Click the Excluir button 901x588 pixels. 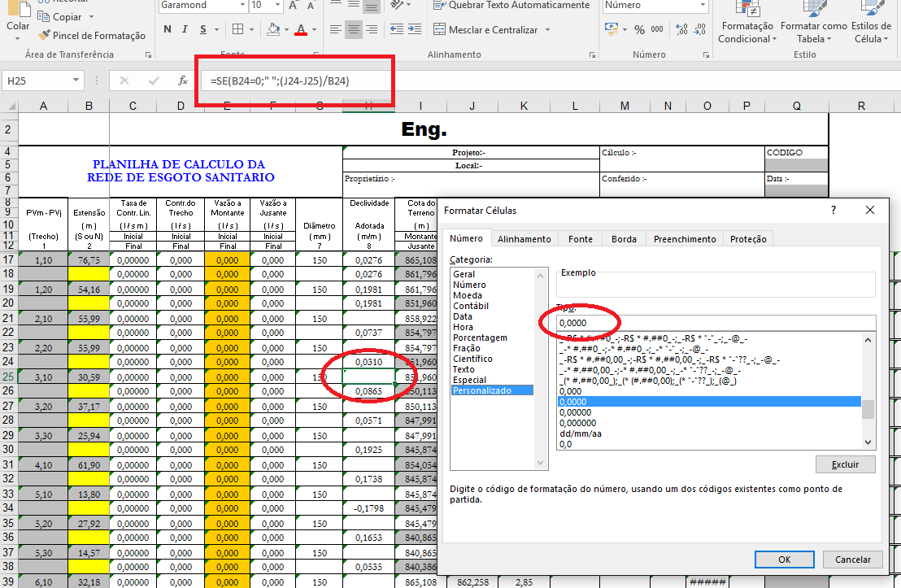click(845, 464)
